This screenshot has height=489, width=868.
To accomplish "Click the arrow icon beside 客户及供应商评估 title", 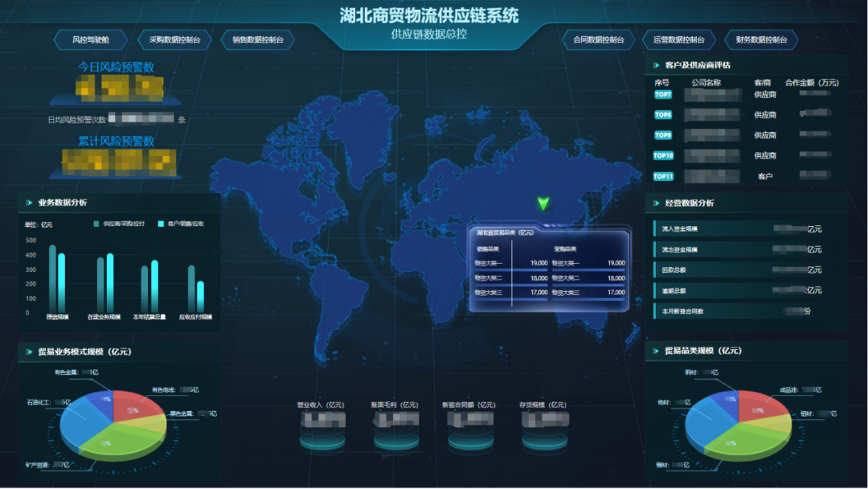I will [657, 65].
